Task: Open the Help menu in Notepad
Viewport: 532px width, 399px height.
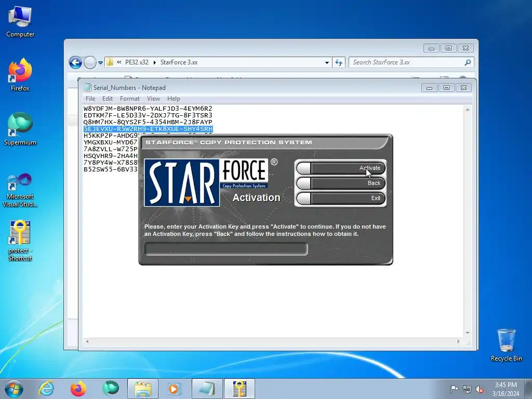Action: (x=174, y=99)
